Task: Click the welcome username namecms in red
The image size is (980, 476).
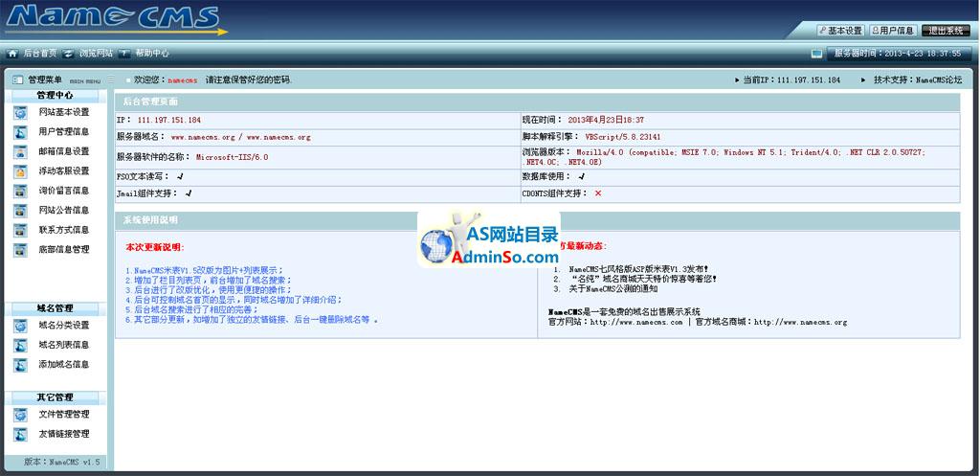Action: [183, 80]
